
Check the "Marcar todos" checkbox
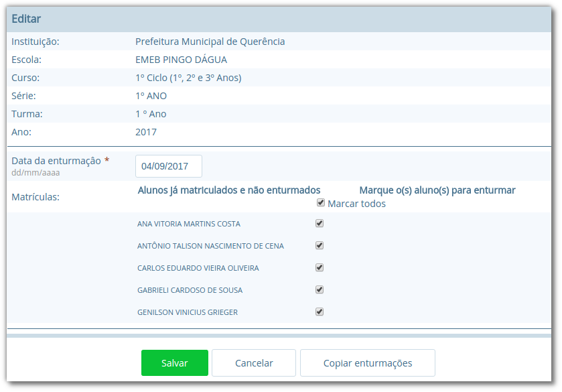point(321,202)
